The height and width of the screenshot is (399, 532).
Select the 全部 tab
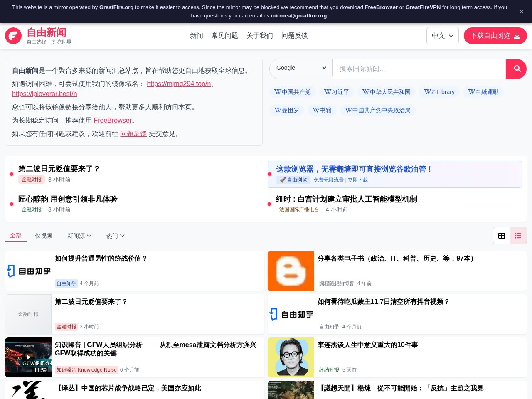[x=16, y=235]
